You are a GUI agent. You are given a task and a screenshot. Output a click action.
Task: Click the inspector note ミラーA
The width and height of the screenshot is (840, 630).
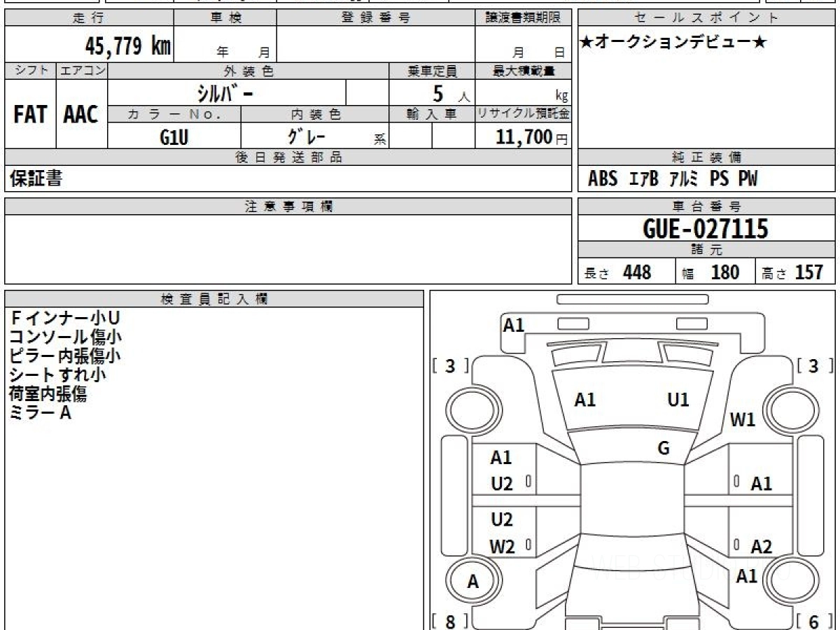coord(41,413)
